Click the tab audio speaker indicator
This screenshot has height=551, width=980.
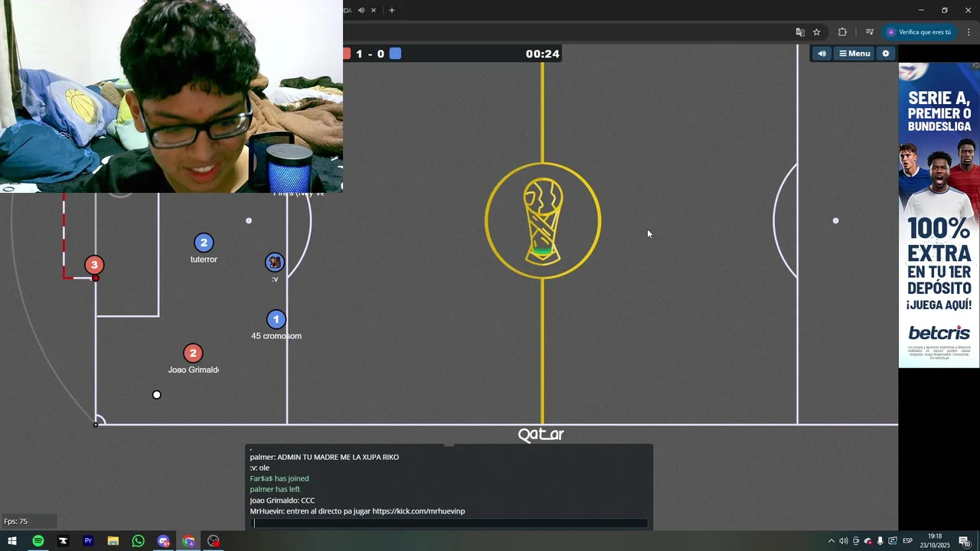pos(361,10)
